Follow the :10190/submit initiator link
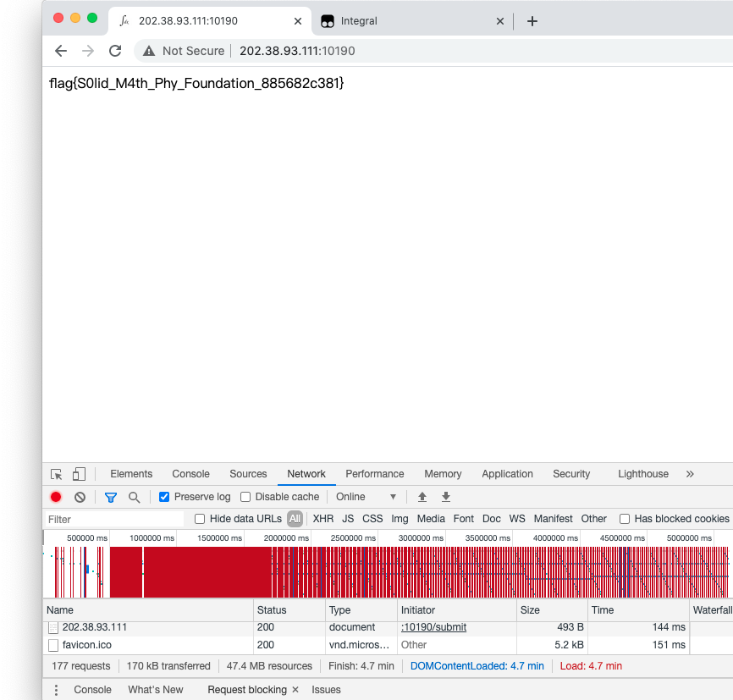The image size is (733, 700). click(433, 627)
